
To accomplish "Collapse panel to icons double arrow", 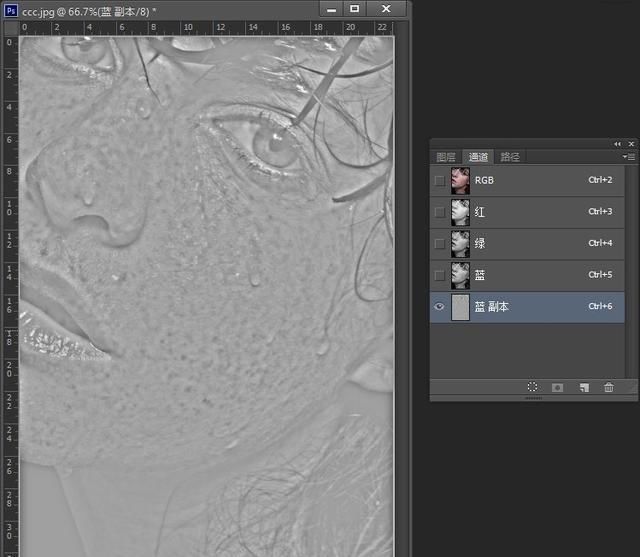I will pyautogui.click(x=617, y=144).
